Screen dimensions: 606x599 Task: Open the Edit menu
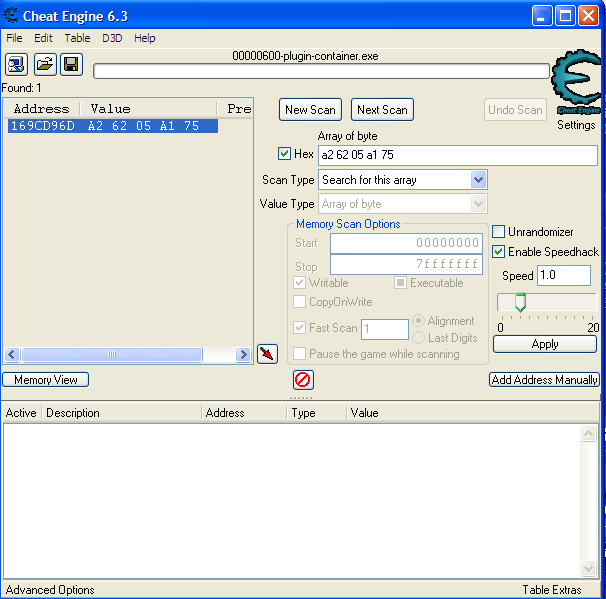tap(43, 38)
